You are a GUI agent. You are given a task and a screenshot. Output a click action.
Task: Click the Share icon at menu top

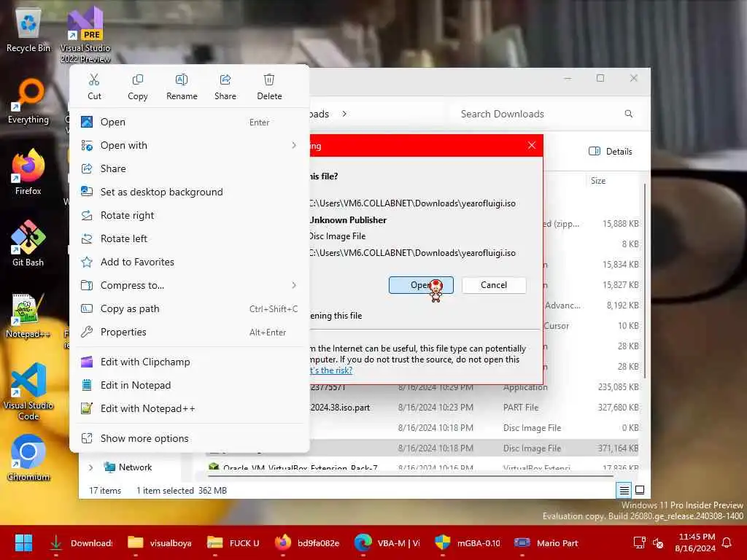point(225,87)
